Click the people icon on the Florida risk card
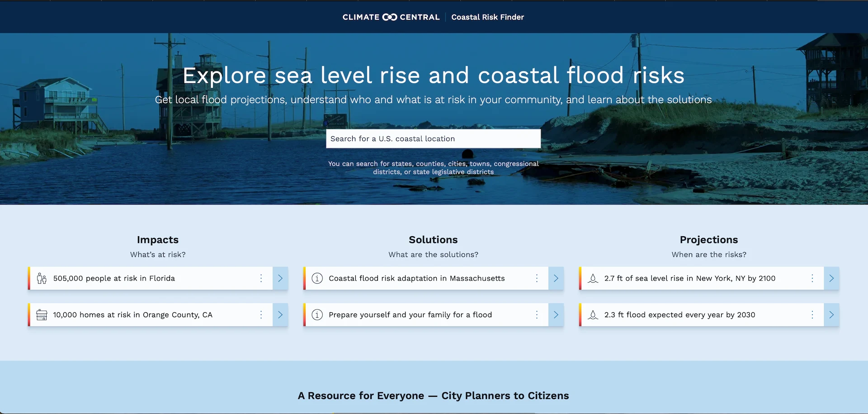 (x=41, y=278)
